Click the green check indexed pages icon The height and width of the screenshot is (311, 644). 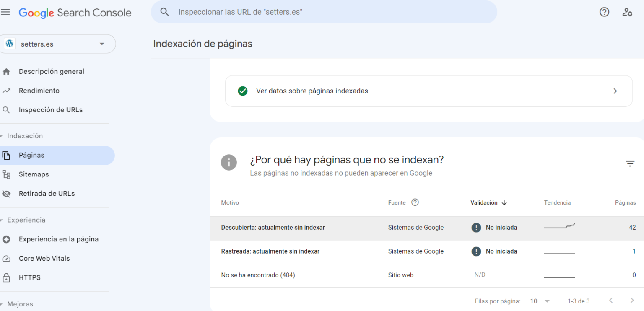[x=243, y=91]
